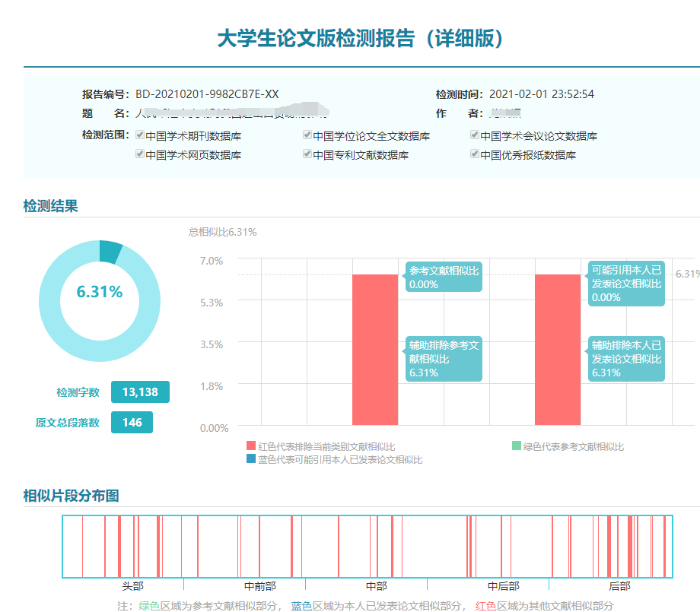Image resolution: width=700 pixels, height=612 pixels.
Task: Toggle the 中国优秀报纸数据库 checkbox
Action: [475, 154]
